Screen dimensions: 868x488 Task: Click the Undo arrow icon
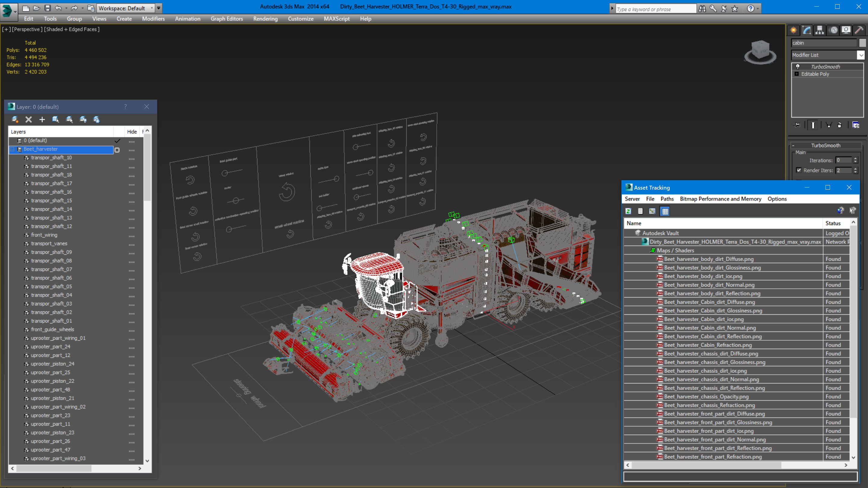pos(58,8)
